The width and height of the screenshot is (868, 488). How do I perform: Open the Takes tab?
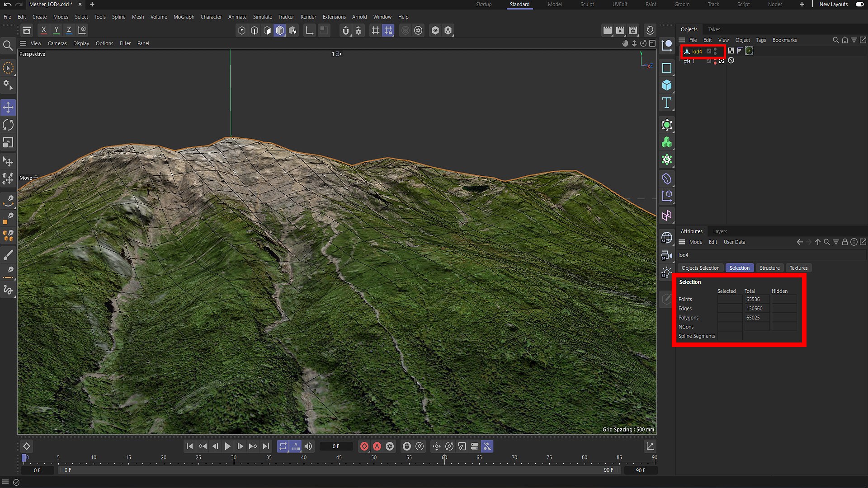(714, 29)
